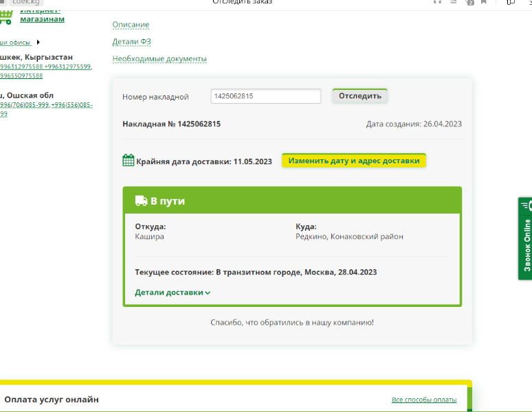Click the chevron after 'Детали доставки'
This screenshot has width=532, height=412.
click(x=208, y=293)
